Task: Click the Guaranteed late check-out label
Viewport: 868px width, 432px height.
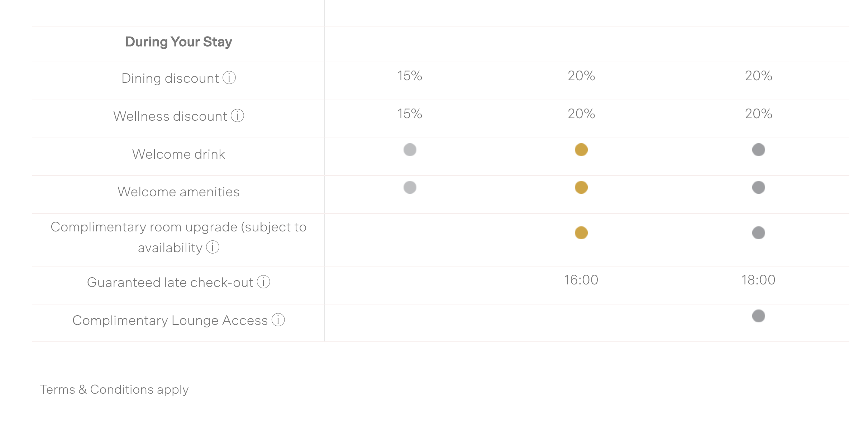Action: pos(170,282)
